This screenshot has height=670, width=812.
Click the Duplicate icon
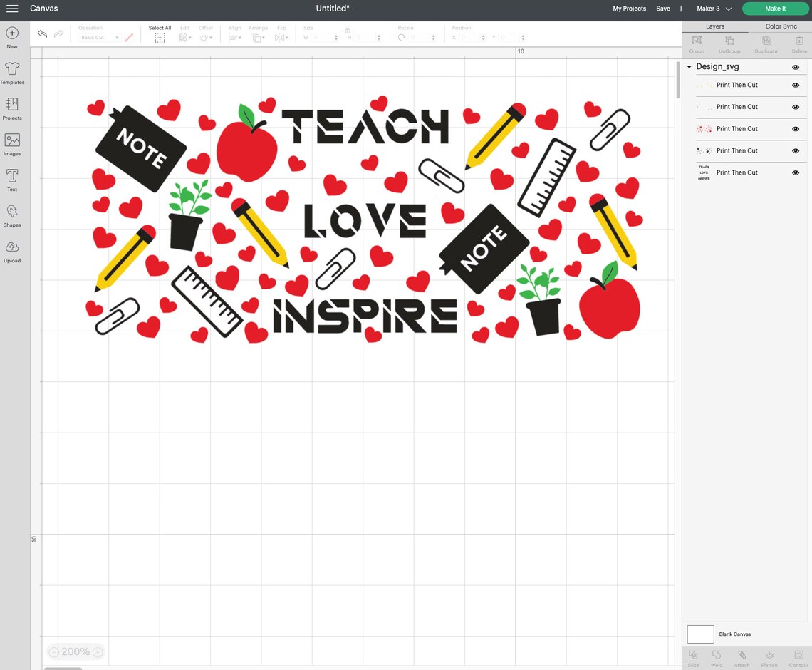coord(766,41)
